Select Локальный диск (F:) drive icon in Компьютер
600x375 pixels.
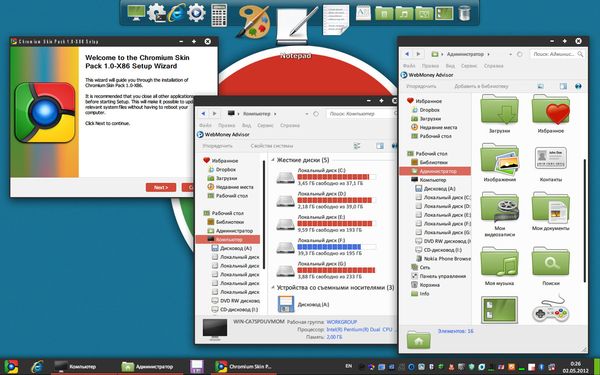tap(285, 248)
